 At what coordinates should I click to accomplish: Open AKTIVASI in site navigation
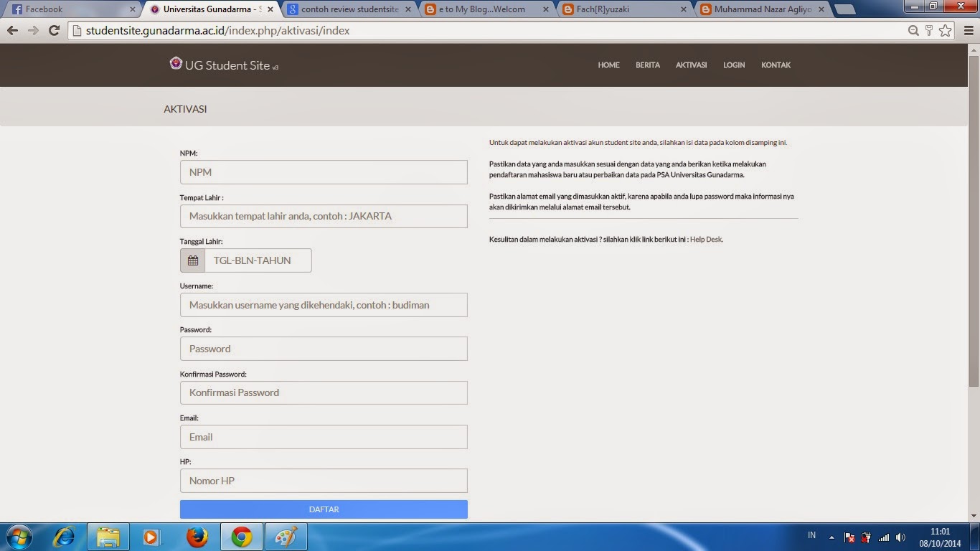pyautogui.click(x=691, y=65)
